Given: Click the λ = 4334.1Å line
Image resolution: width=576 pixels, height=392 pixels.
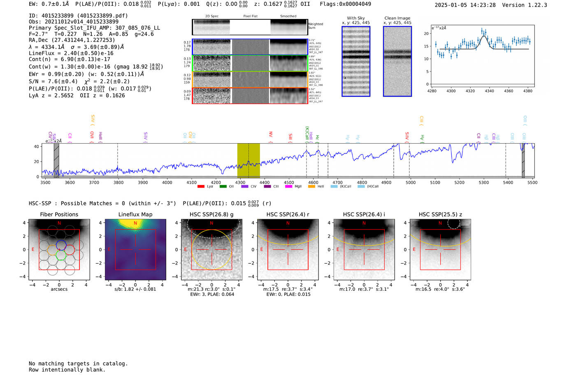Looking at the screenshot, I should pos(77,47).
